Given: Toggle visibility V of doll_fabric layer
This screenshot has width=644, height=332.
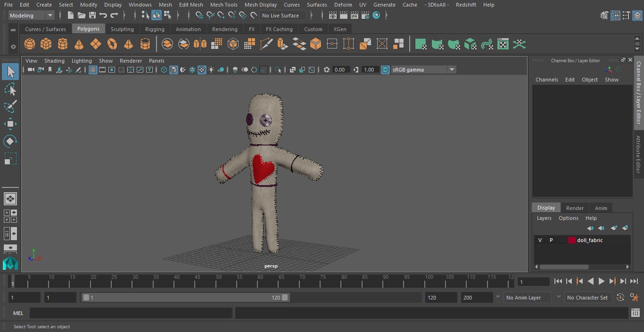Looking at the screenshot, I should [540, 240].
